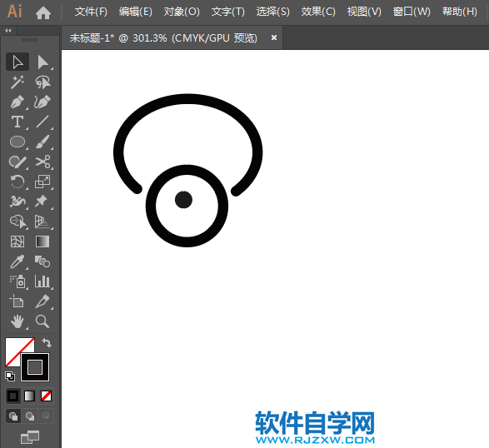Set paint to None
489x448 pixels.
[x=46, y=396]
